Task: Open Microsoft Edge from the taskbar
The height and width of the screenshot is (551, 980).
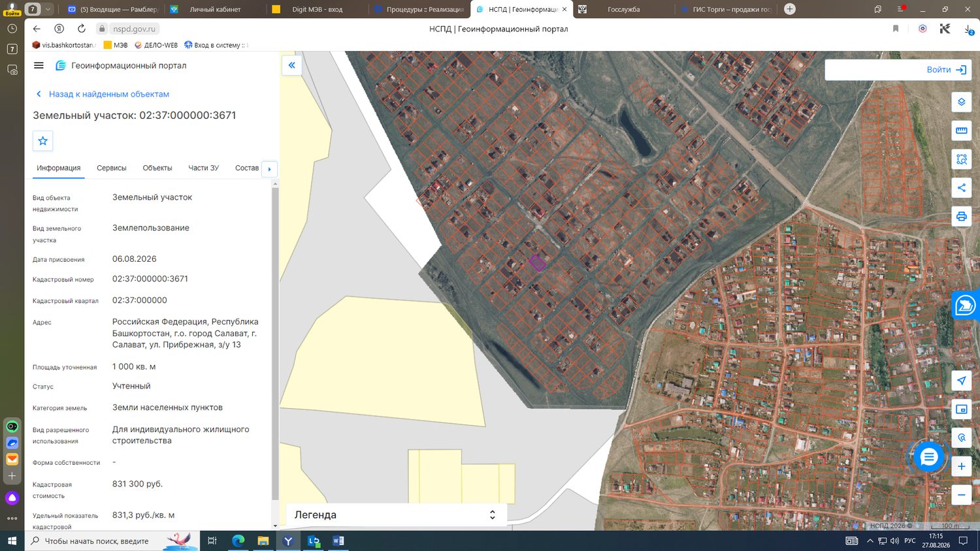Action: coord(238,541)
